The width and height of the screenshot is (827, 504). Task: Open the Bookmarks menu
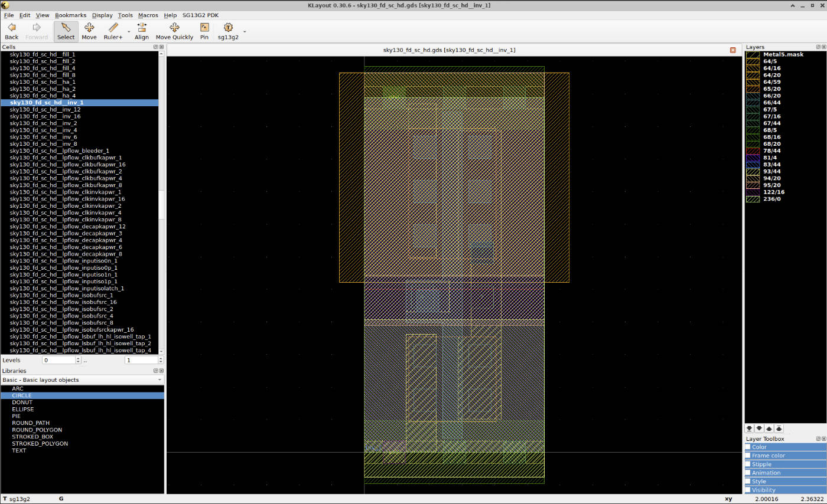[x=70, y=15]
